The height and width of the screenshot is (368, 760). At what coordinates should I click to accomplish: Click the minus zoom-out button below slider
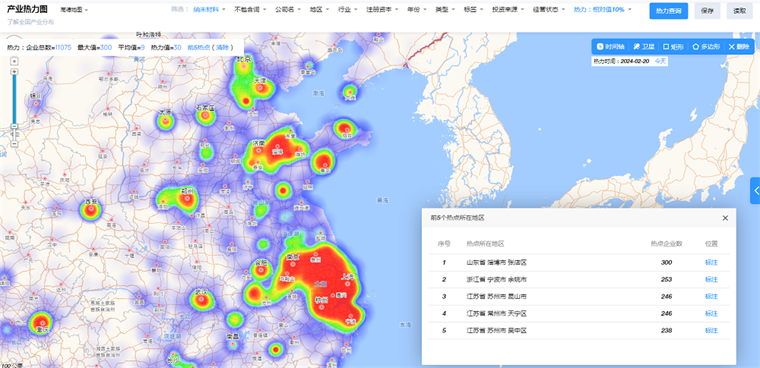coord(14,144)
